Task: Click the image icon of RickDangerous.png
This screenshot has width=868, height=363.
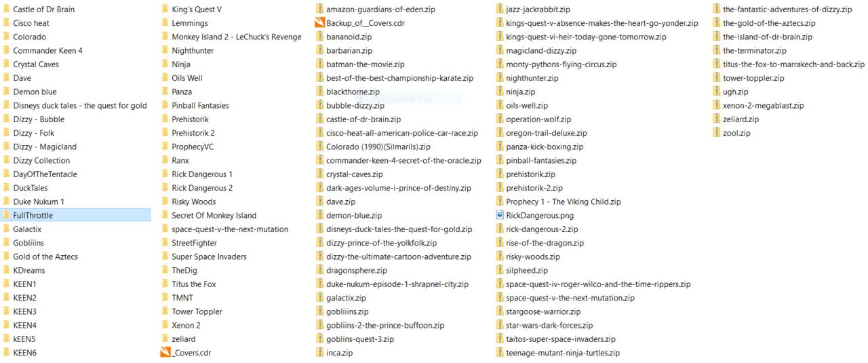Action: [500, 215]
